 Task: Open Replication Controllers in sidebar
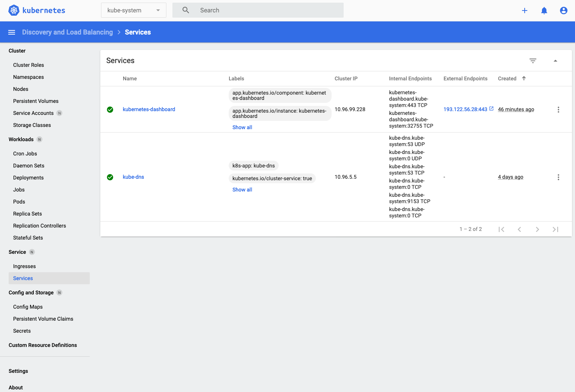39,226
